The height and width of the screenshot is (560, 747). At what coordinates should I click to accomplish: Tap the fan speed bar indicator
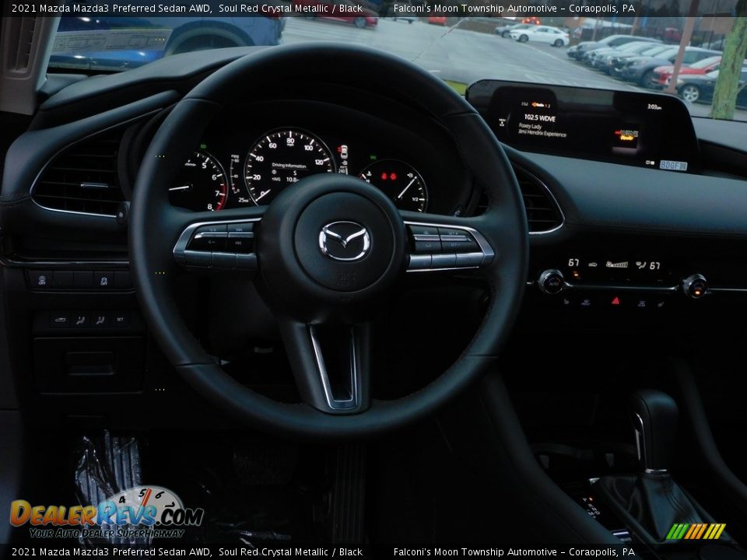coord(616,264)
